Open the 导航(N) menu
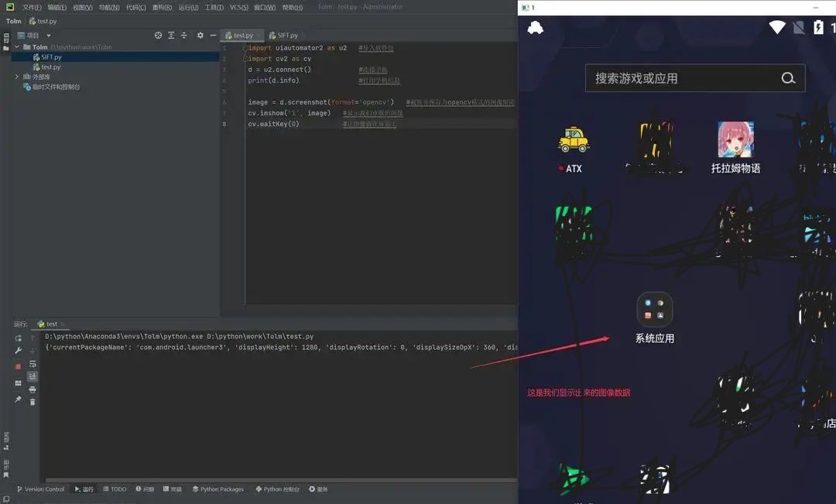836x504 pixels. [x=109, y=8]
